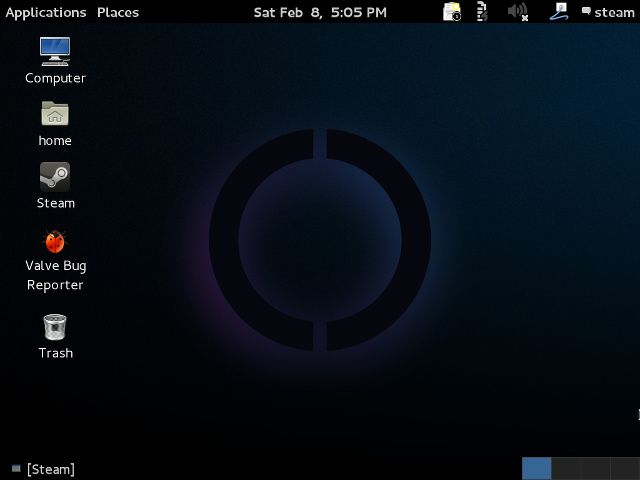The image size is (640, 480).
Task: Click the document notification icon in tray
Action: click(452, 12)
